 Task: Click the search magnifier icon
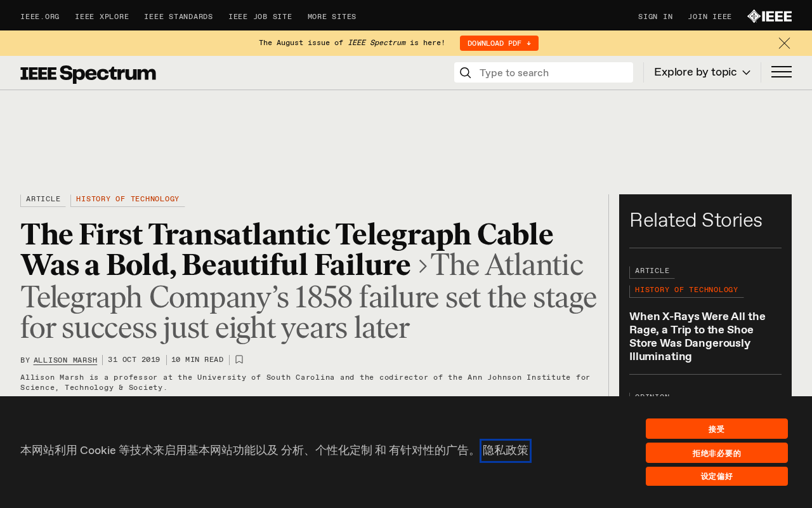pyautogui.click(x=466, y=72)
